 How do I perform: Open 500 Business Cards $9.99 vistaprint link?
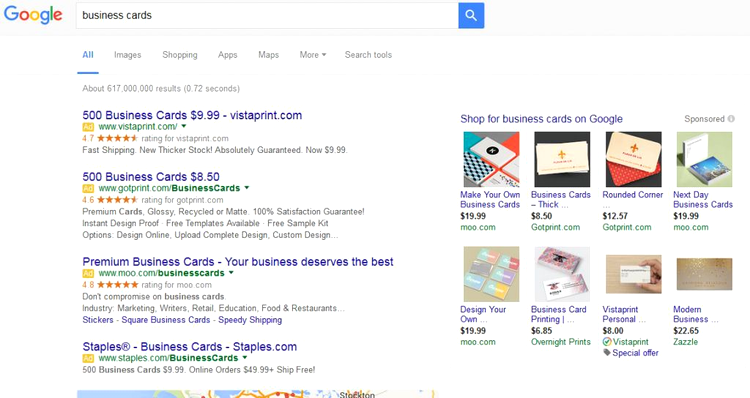(192, 115)
